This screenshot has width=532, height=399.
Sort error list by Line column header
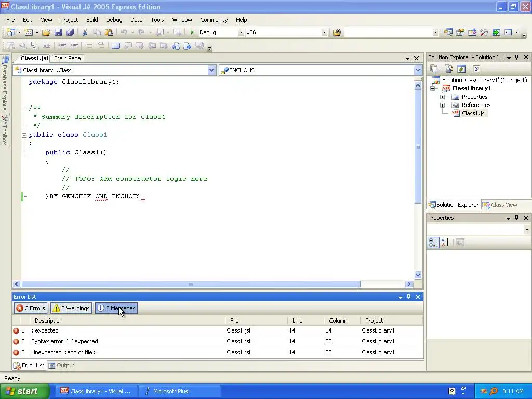tap(305, 321)
